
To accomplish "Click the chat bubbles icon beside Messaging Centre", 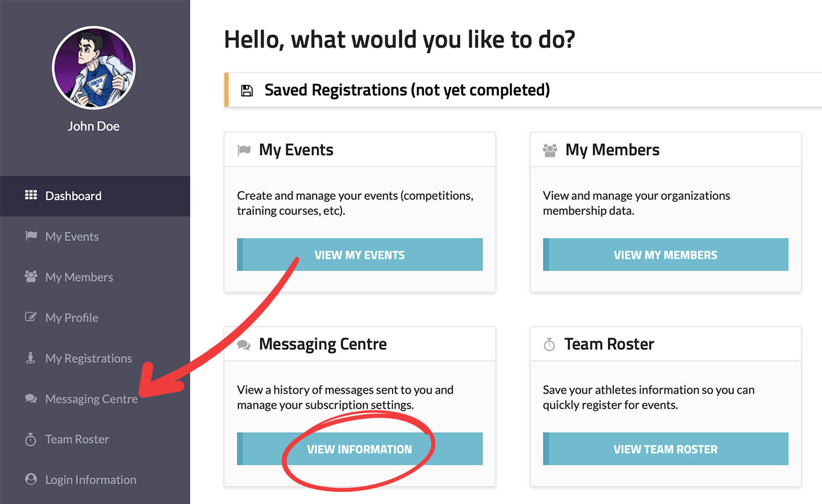I will pos(31,398).
